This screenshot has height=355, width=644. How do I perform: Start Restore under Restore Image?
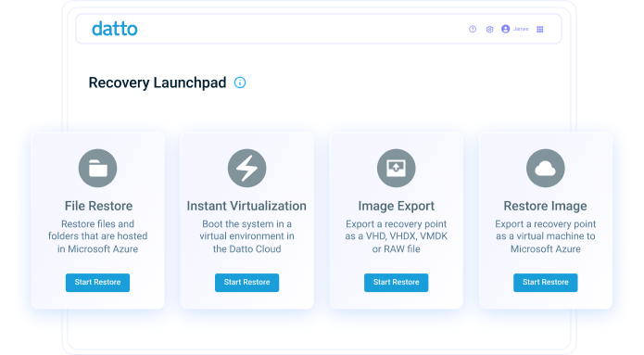[546, 283]
